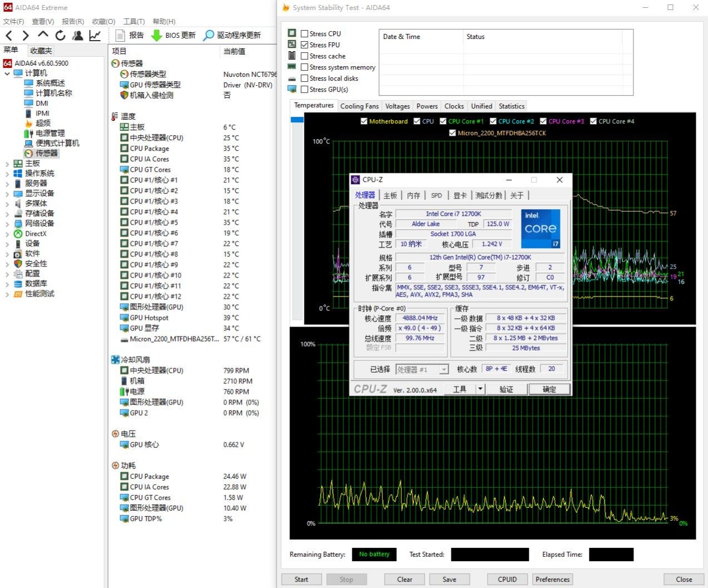The width and height of the screenshot is (708, 588).
Task: Select 设备 in the navigation tree
Action: pos(32,244)
